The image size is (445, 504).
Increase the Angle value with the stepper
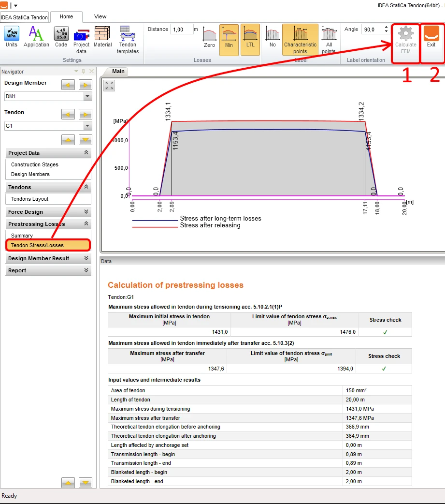386,27
